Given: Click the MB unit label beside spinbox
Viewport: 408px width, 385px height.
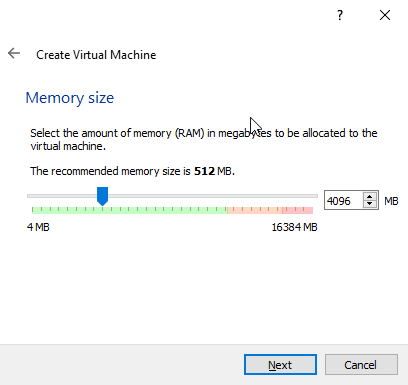Looking at the screenshot, I should click(x=391, y=201).
